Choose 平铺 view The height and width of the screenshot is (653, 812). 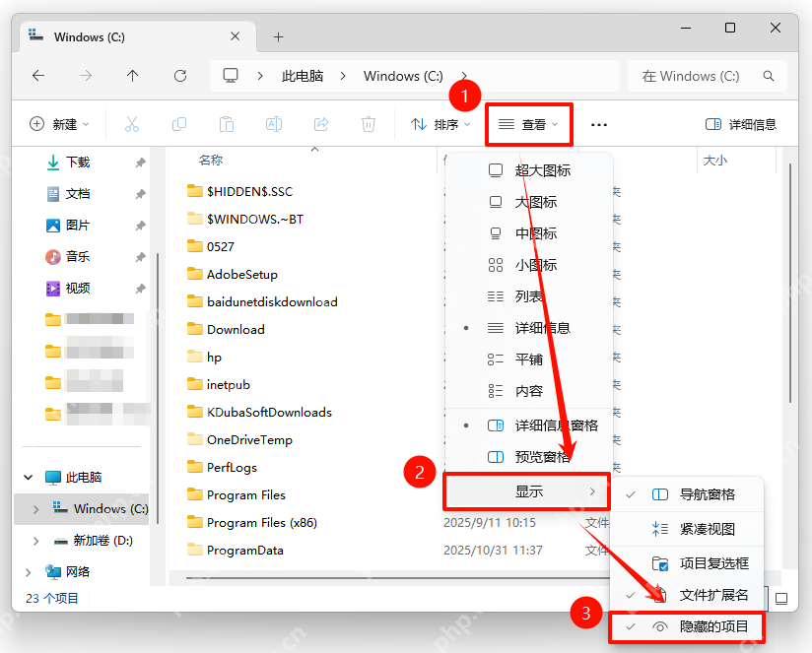tap(529, 359)
